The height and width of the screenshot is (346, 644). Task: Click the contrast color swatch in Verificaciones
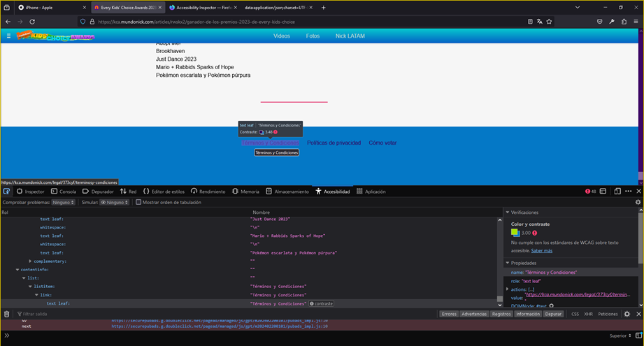[x=515, y=233]
